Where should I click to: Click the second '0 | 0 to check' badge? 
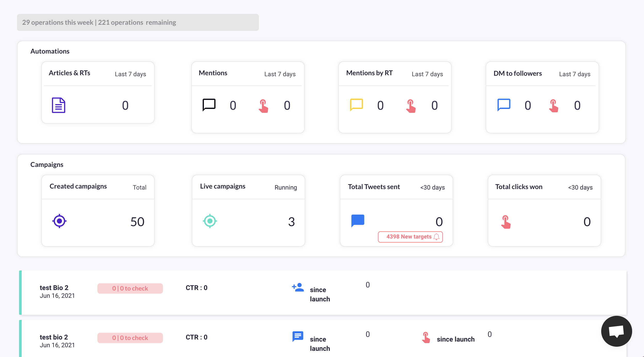(x=130, y=338)
